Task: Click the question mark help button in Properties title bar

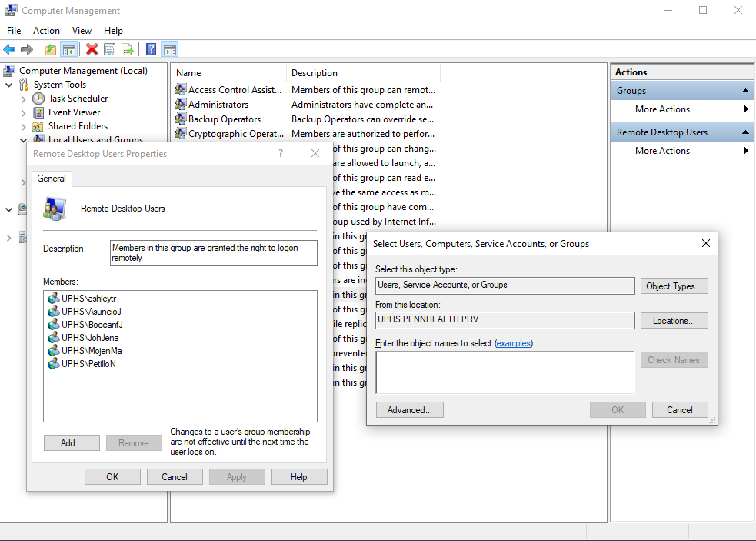Action: pyautogui.click(x=281, y=153)
